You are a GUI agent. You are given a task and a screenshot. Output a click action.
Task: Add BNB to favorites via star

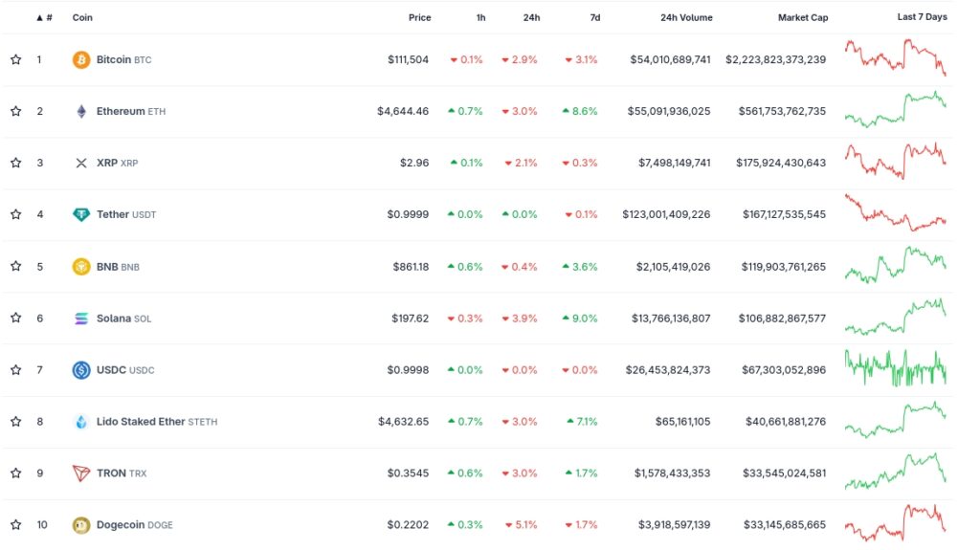[15, 266]
